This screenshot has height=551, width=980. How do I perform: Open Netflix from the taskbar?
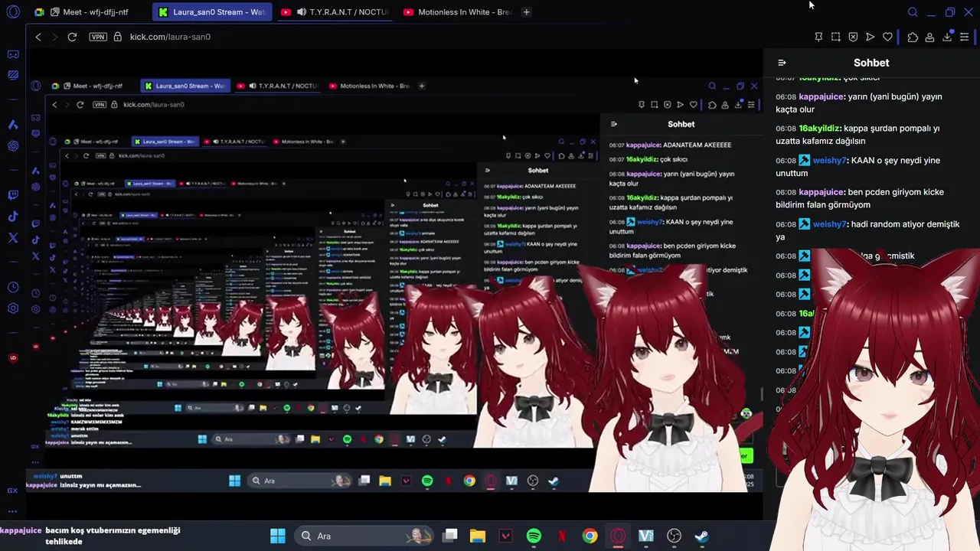click(x=561, y=536)
